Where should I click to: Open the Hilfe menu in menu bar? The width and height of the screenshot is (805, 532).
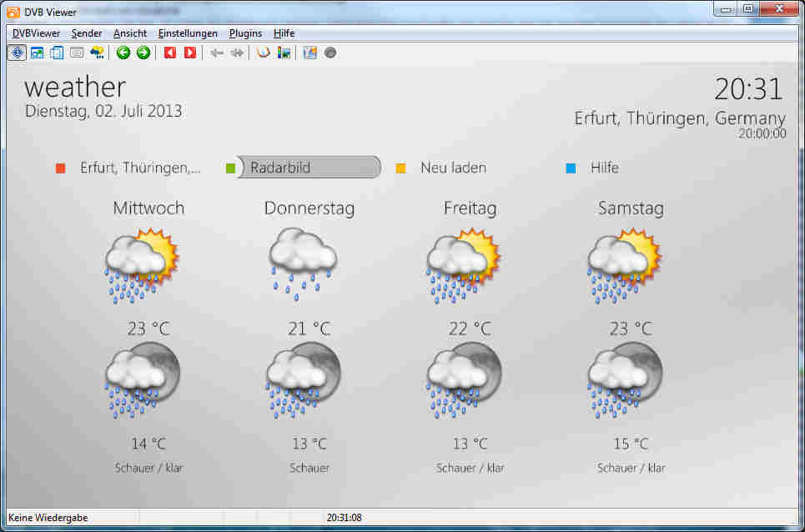click(x=284, y=33)
